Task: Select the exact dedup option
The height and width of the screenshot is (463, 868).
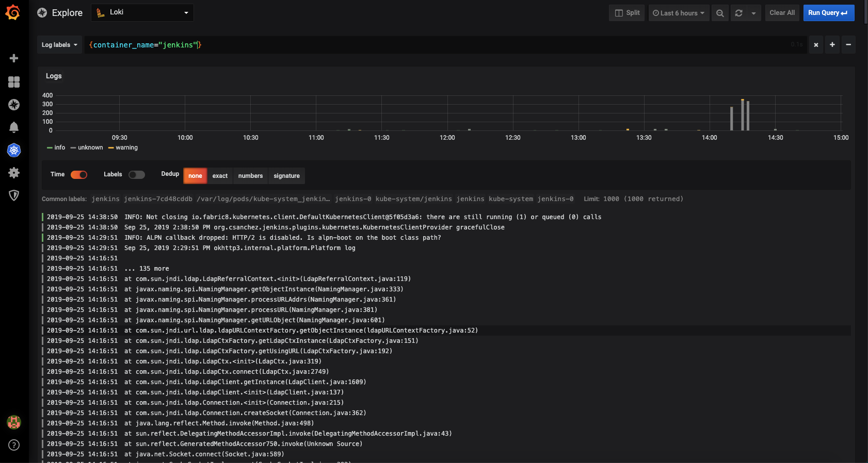Action: pyautogui.click(x=220, y=176)
